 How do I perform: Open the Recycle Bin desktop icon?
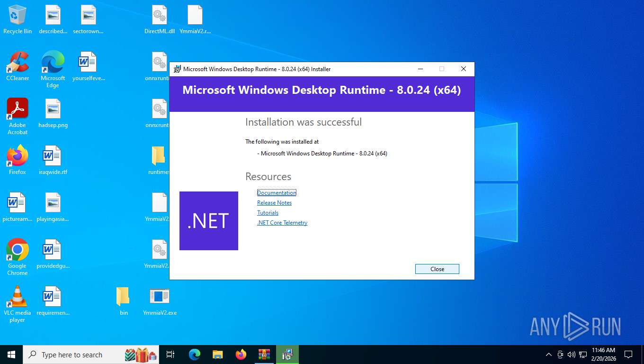[18, 19]
